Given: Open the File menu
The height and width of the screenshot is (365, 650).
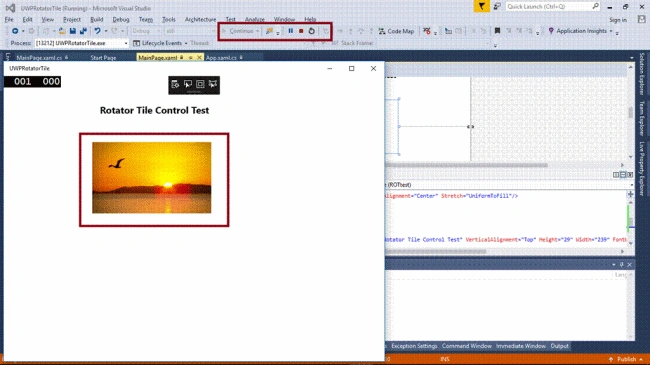Looking at the screenshot, I should click(x=9, y=19).
